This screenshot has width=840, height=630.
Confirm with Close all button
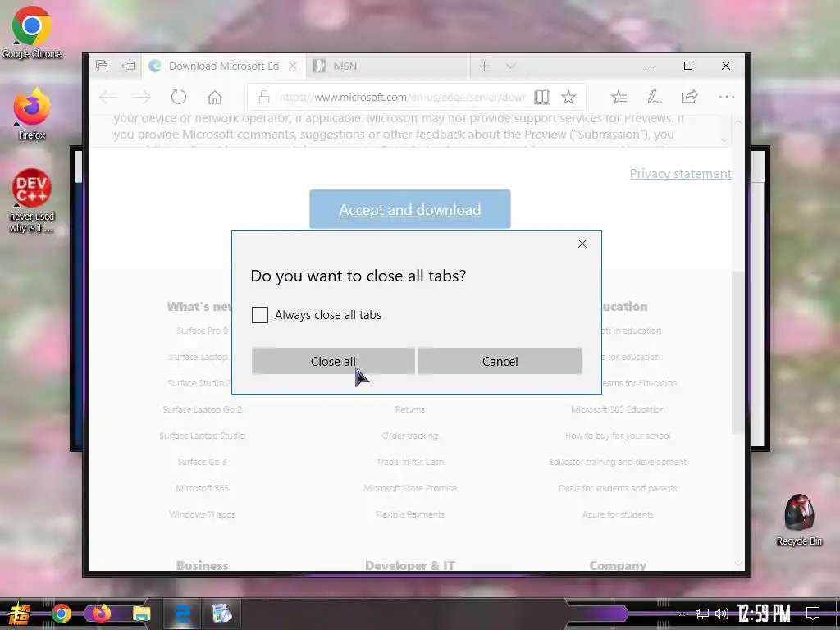coord(333,361)
